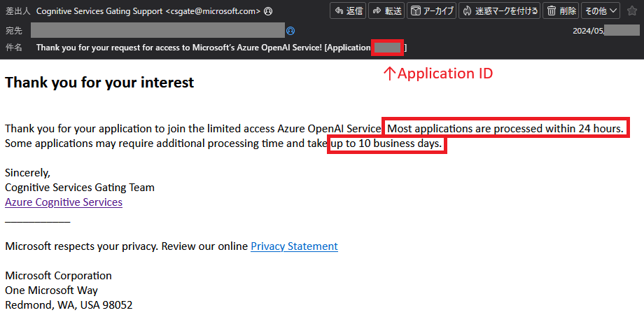Click the text Redmond, WA, USA 98052
The height and width of the screenshot is (315, 644).
(x=69, y=305)
